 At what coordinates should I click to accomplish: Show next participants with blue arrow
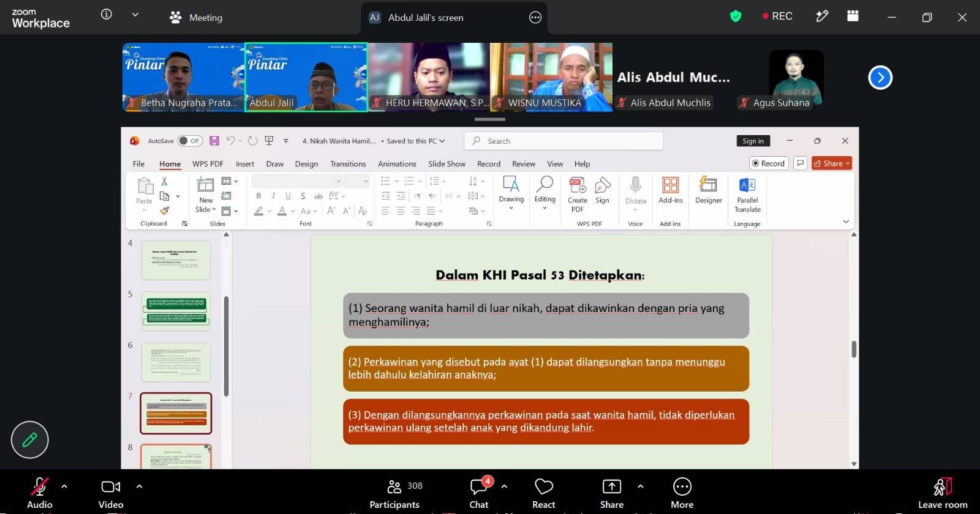coord(880,78)
